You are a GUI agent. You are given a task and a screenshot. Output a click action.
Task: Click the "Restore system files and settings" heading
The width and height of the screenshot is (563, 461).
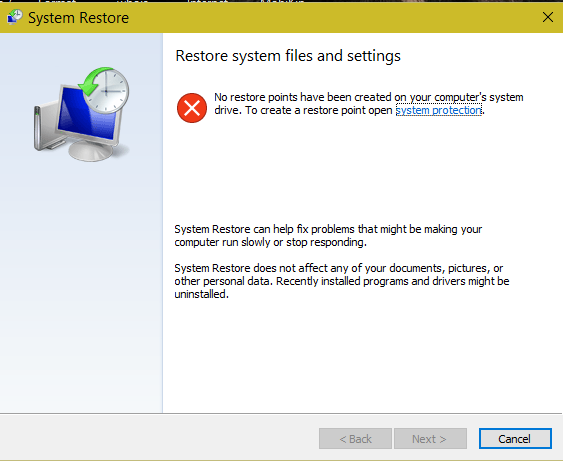(288, 56)
